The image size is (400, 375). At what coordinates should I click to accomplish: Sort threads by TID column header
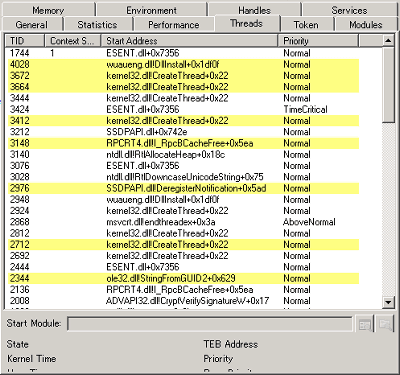tap(25, 41)
